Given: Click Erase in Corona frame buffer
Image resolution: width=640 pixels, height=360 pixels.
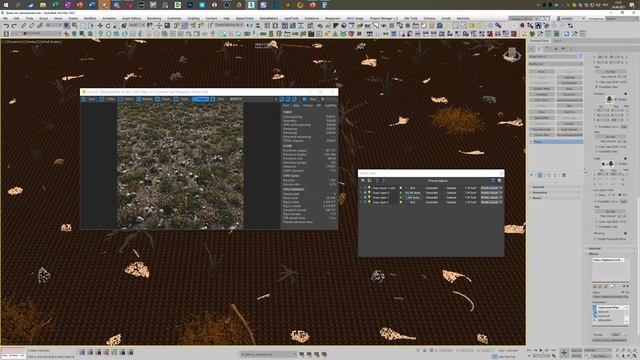Looking at the screenshot, I should 163,99.
